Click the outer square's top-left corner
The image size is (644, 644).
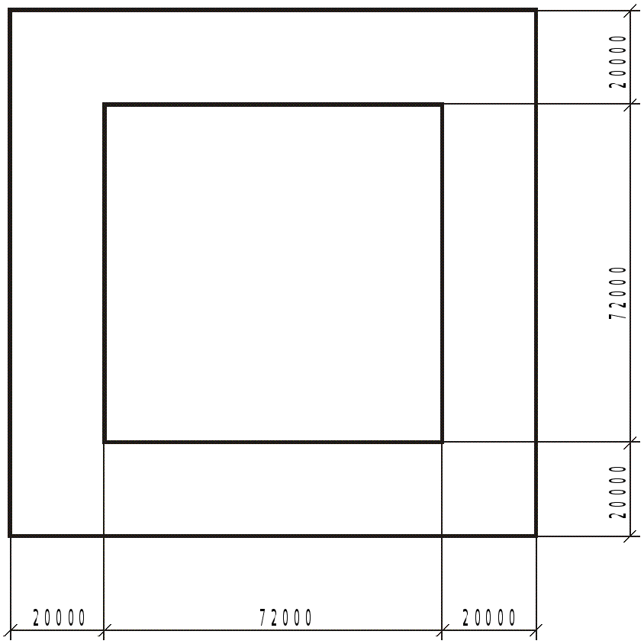coord(10,11)
